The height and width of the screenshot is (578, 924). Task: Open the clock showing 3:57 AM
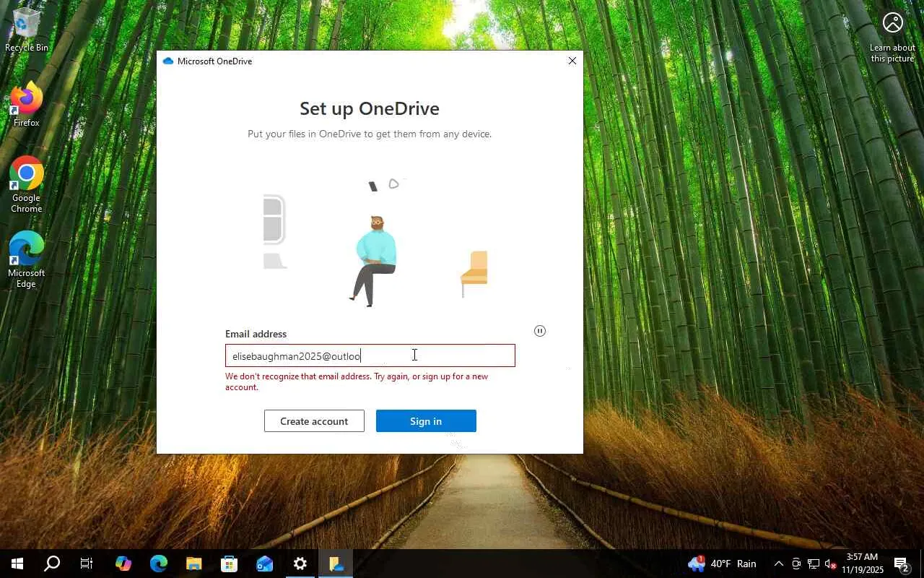(x=862, y=564)
